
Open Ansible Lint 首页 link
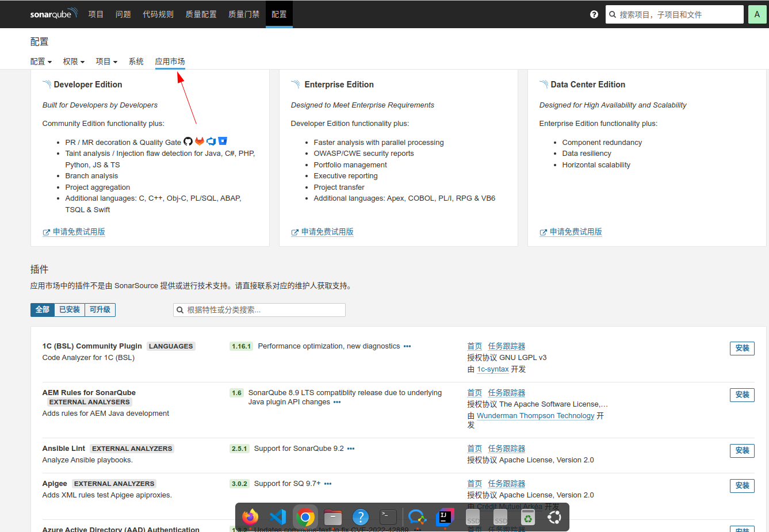coord(475,449)
